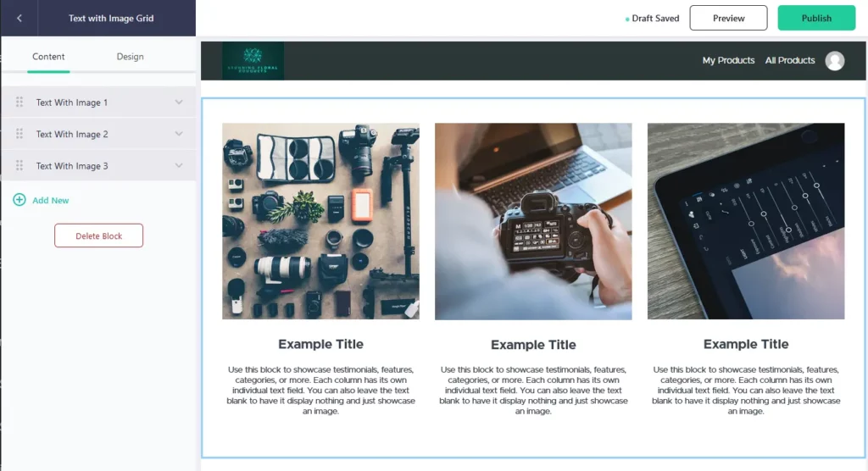Click the back arrow in the header
Viewport: 868px width, 471px height.
[x=19, y=19]
